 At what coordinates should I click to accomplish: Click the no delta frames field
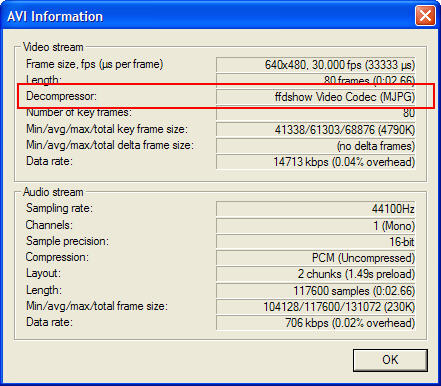click(316, 146)
